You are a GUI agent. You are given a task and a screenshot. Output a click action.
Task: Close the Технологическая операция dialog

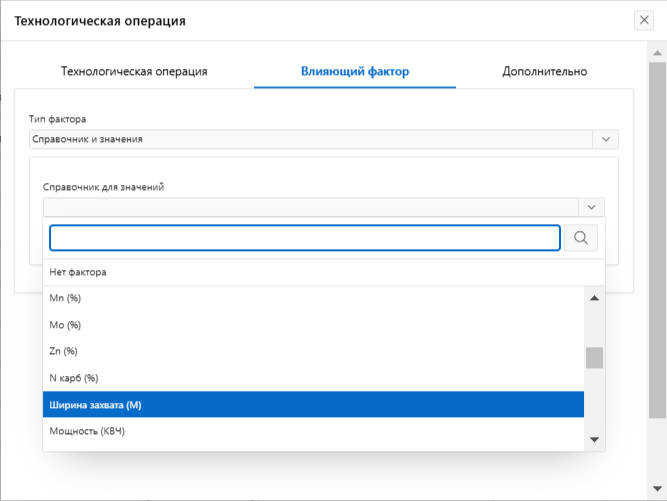coord(645,20)
